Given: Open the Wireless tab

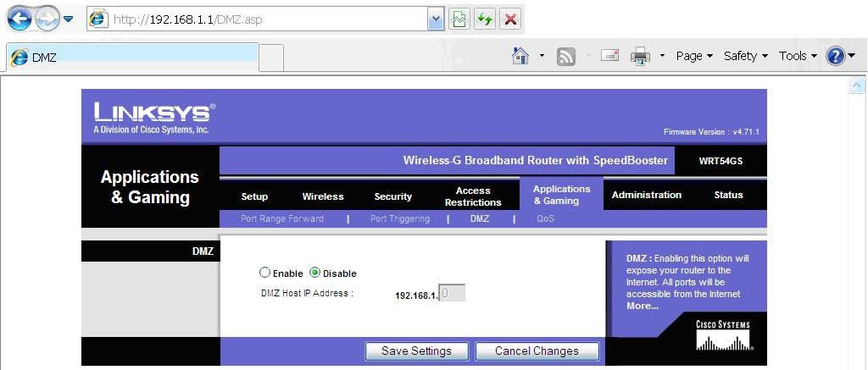Looking at the screenshot, I should click(323, 196).
